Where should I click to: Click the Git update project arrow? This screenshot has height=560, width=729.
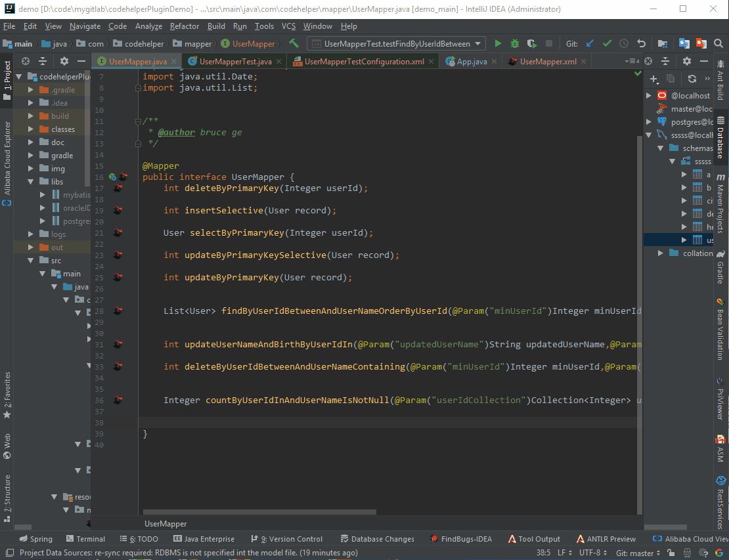[589, 44]
